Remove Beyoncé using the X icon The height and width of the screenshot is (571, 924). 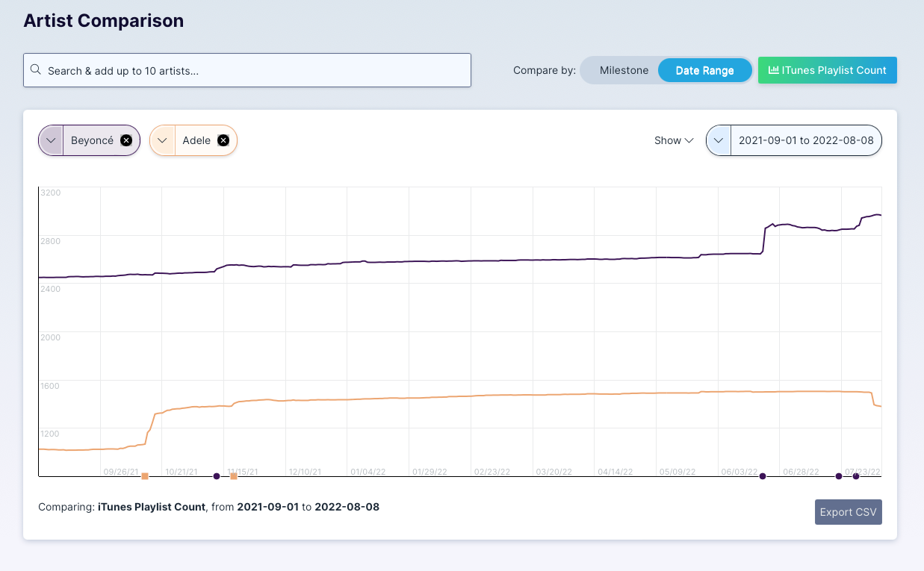[126, 140]
